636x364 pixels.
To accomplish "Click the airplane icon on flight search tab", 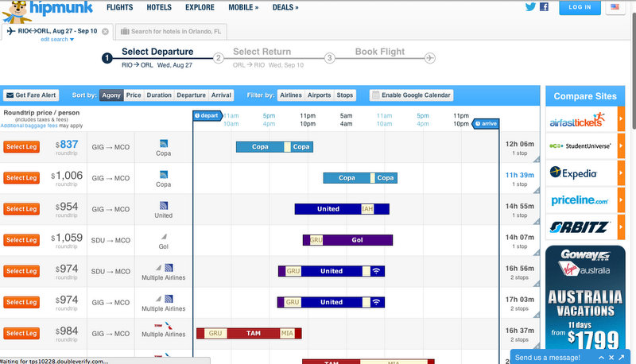I will [11, 31].
